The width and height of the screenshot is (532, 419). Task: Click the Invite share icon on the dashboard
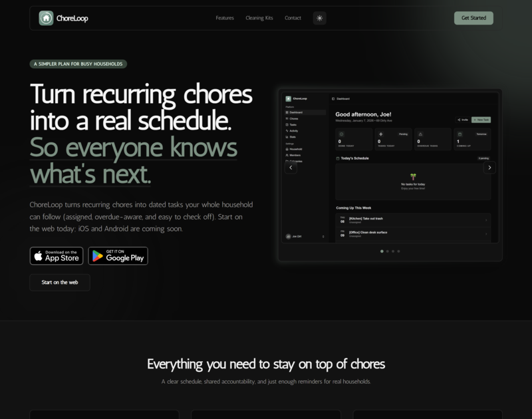[459, 119]
